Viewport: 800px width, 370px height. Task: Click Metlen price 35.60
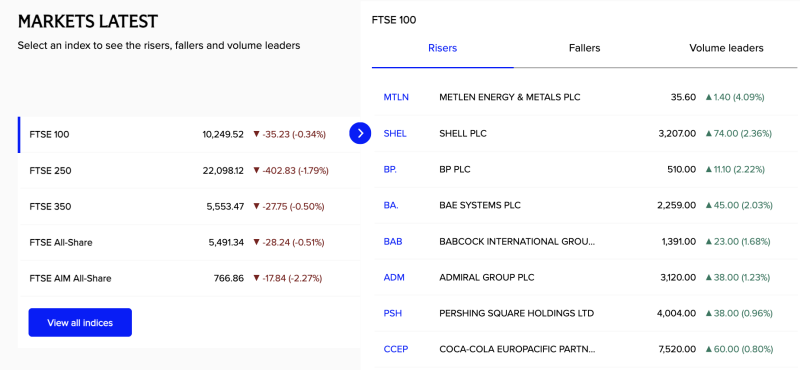coord(683,97)
